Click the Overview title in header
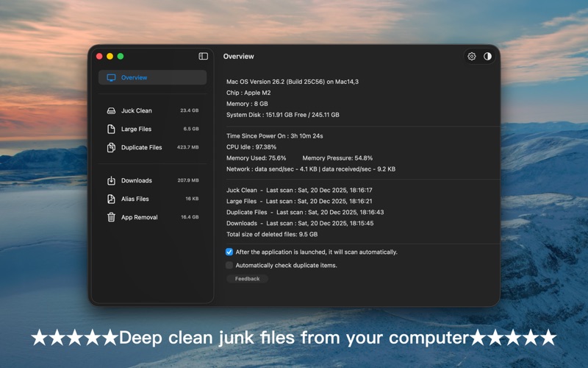This screenshot has height=368, width=588. [x=238, y=57]
